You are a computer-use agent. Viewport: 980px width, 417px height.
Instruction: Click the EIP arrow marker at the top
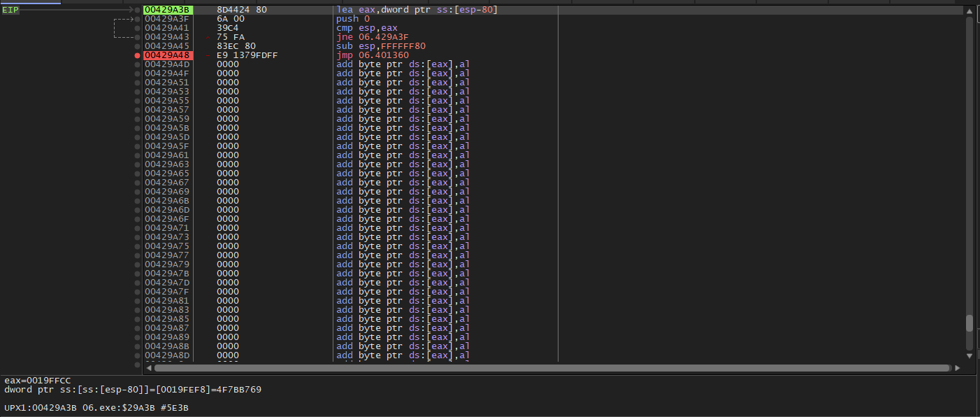point(130,10)
